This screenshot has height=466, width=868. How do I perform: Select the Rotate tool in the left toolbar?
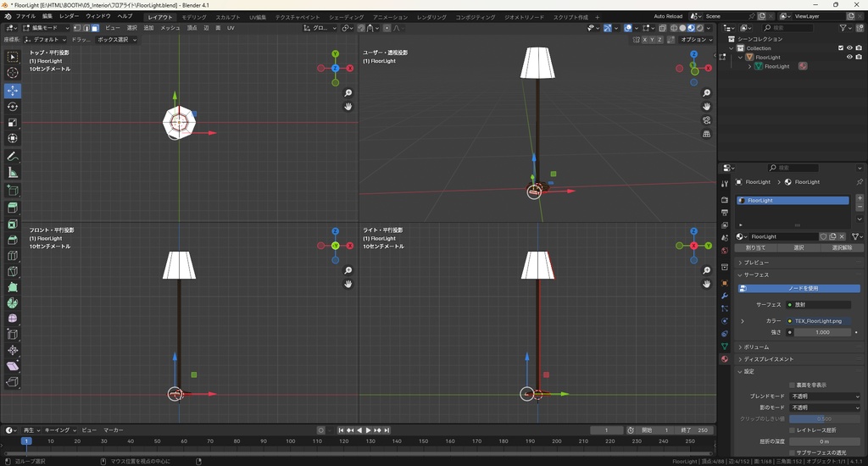[x=13, y=106]
